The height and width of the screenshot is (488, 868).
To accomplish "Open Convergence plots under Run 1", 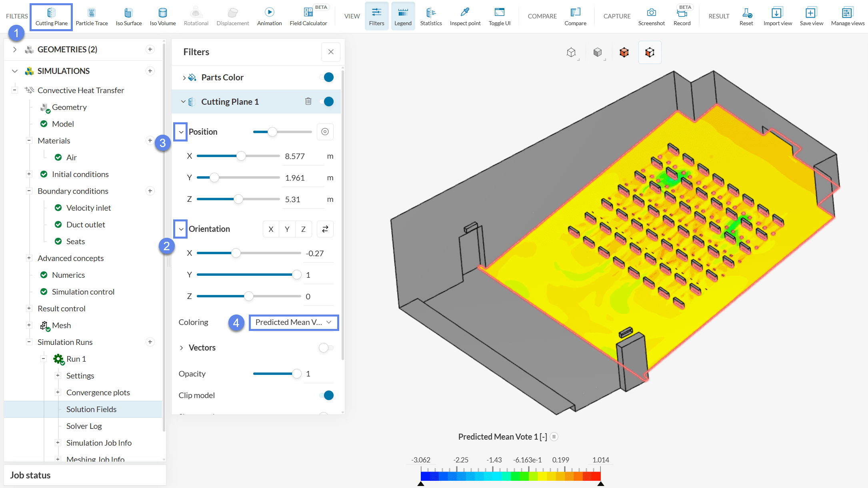I will coord(98,392).
